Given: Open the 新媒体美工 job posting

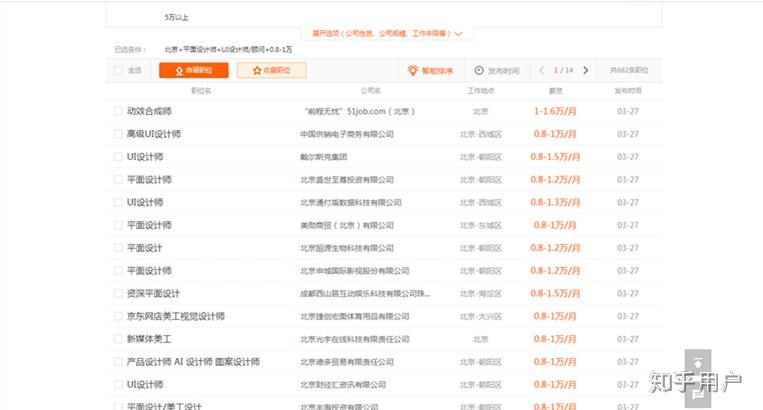Looking at the screenshot, I should pyautogui.click(x=149, y=339).
